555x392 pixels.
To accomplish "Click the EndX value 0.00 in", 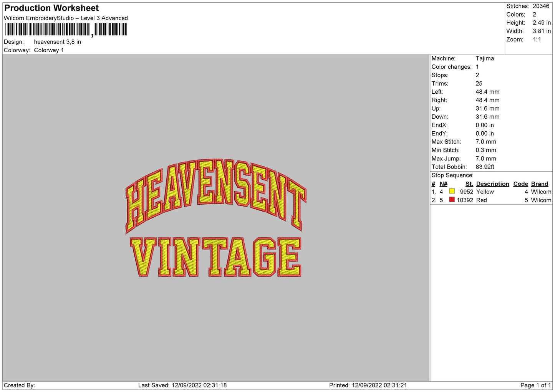I will (485, 125).
